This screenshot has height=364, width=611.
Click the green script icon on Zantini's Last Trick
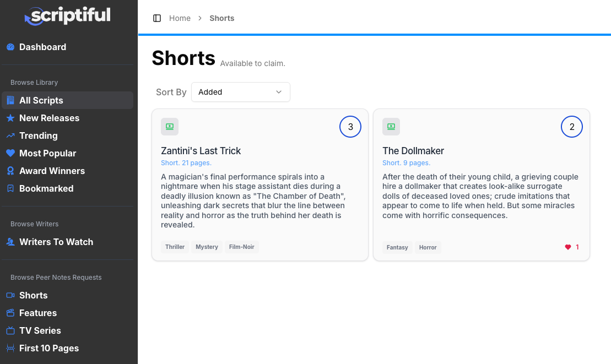[x=169, y=126]
